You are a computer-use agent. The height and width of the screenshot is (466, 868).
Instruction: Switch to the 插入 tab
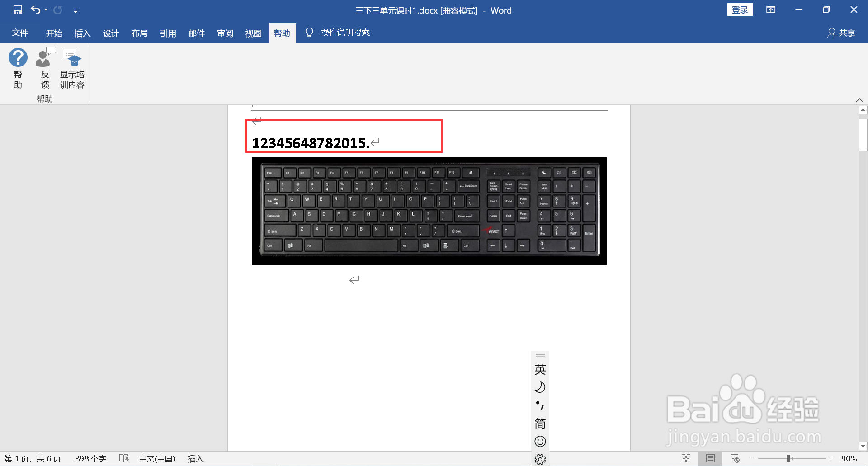click(x=83, y=33)
